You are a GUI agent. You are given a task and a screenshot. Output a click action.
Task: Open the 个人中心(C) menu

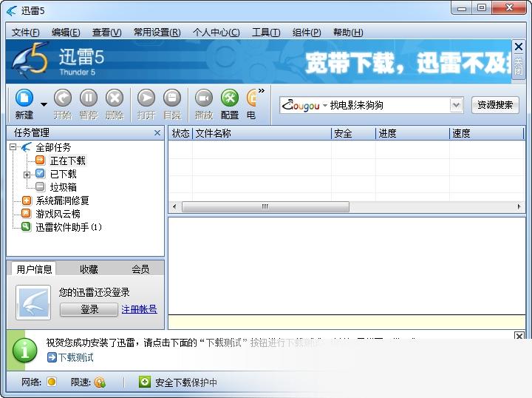(216, 33)
